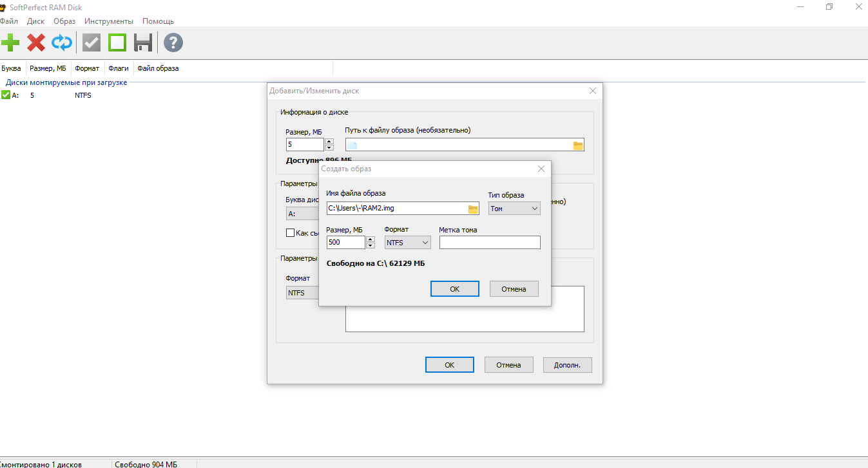
Task: Expand the Тип образа dropdown
Action: coord(514,209)
